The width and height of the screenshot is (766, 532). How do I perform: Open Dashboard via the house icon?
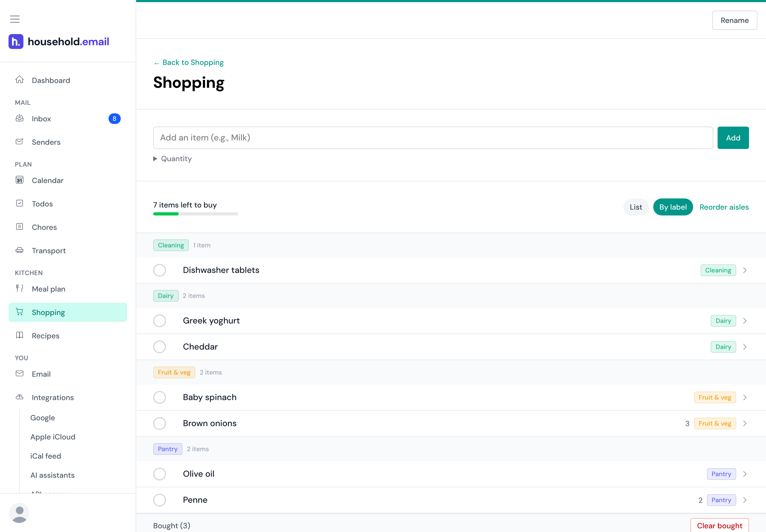pos(20,80)
